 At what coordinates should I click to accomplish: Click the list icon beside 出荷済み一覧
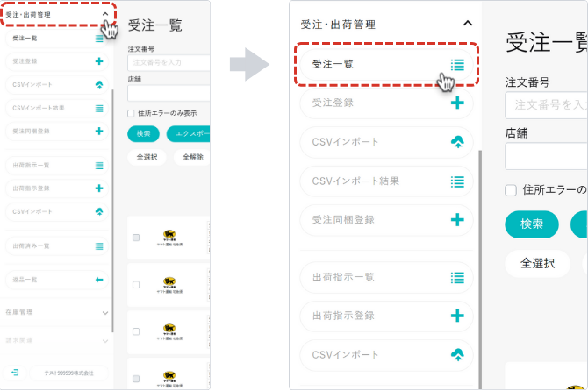point(99,245)
